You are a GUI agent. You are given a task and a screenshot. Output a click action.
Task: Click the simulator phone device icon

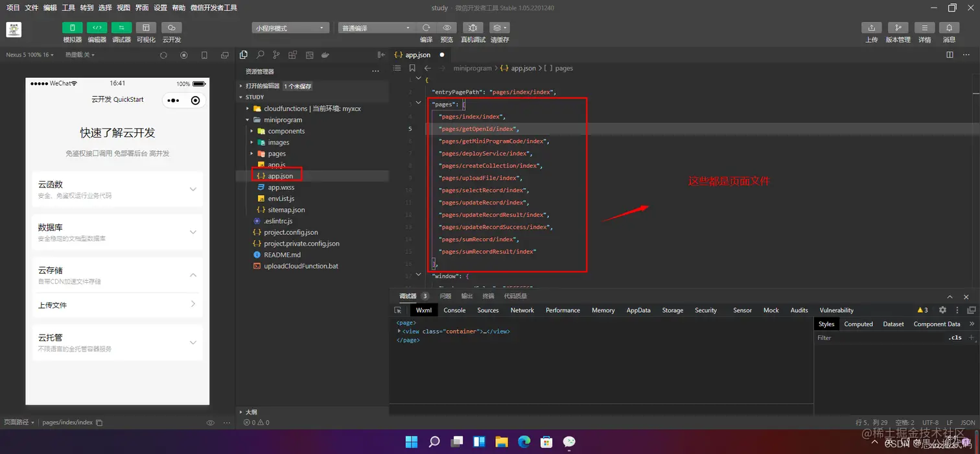tap(205, 56)
